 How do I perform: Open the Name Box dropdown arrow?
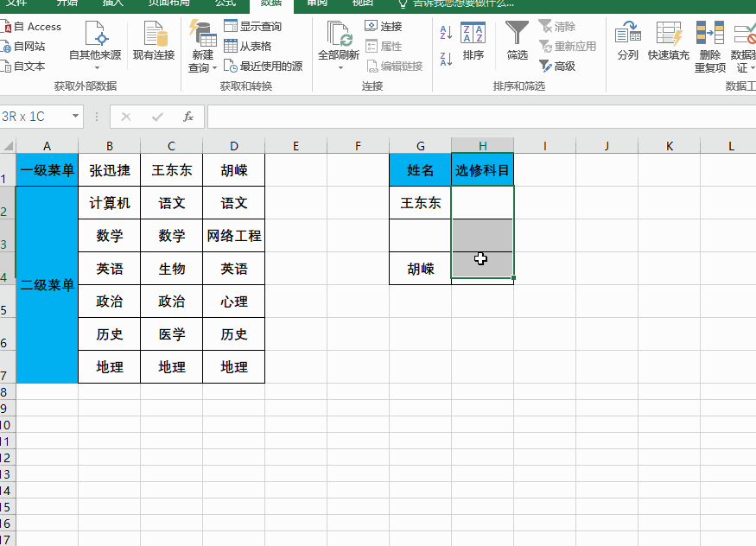(x=76, y=116)
